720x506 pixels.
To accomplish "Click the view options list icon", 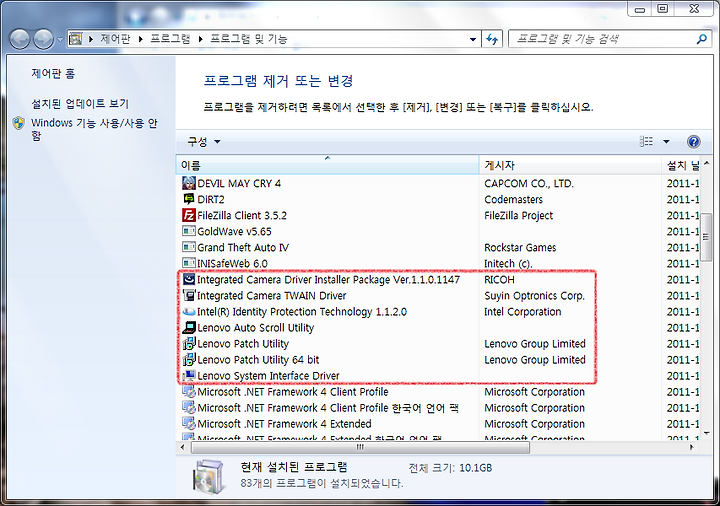I will click(x=647, y=141).
